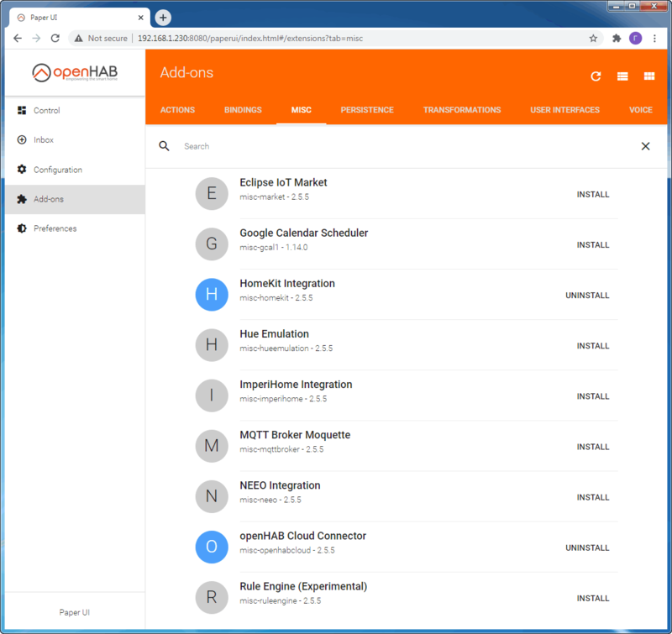The height and width of the screenshot is (634, 672).
Task: Open the Transformations tab
Action: (462, 110)
